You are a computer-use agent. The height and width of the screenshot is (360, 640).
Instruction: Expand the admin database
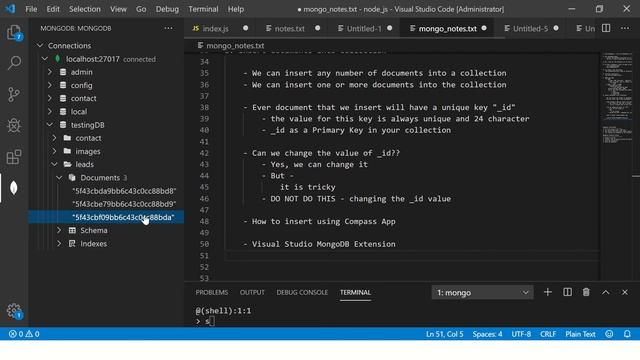[x=50, y=72]
